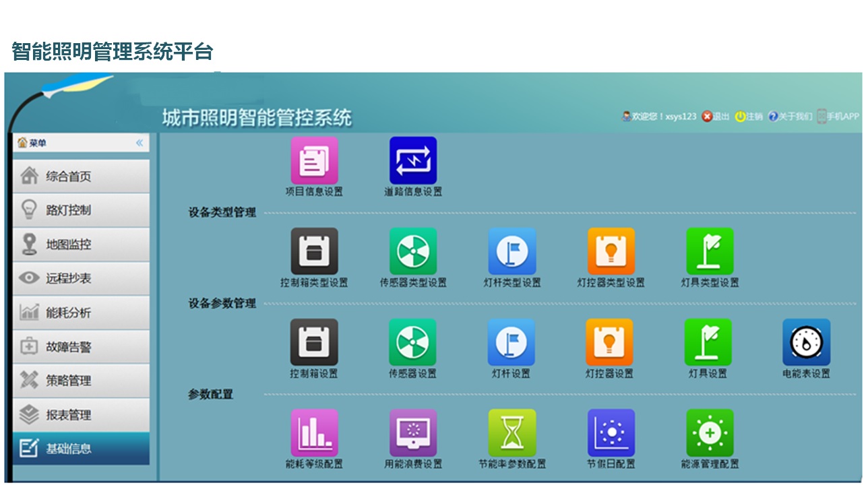Select the 节能率参数配置 hourglass icon
868x485 pixels.
512,433
